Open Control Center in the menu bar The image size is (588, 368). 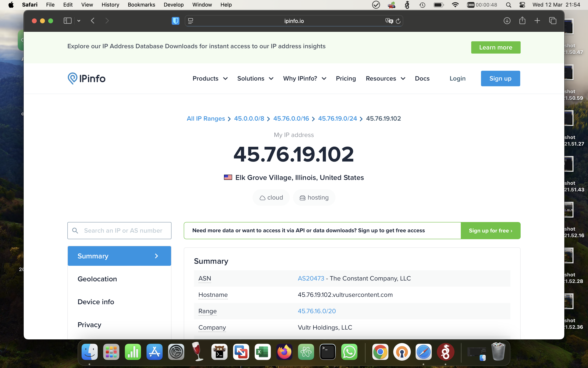point(522,5)
